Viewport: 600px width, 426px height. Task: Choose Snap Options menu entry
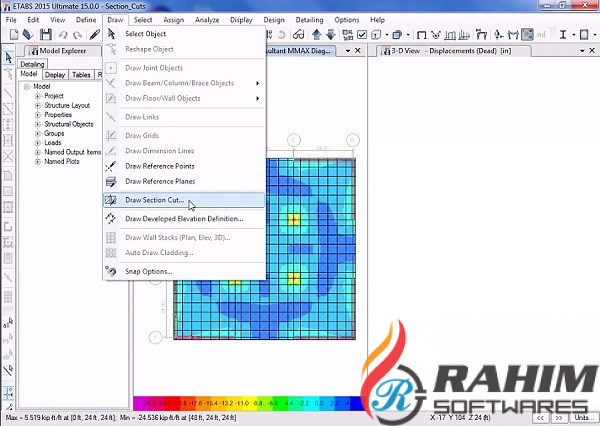pyautogui.click(x=184, y=271)
